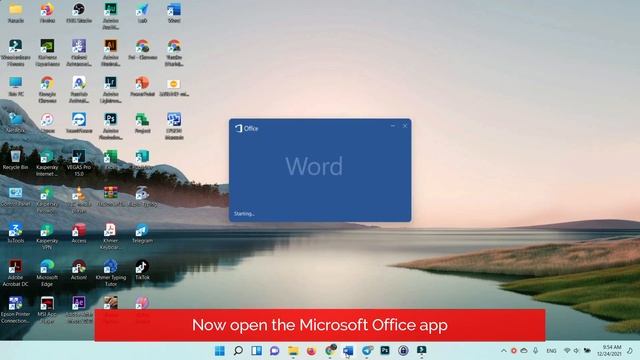Open Telegram from the taskbar
Image resolution: width=640 pixels, height=360 pixels.
pos(367,351)
